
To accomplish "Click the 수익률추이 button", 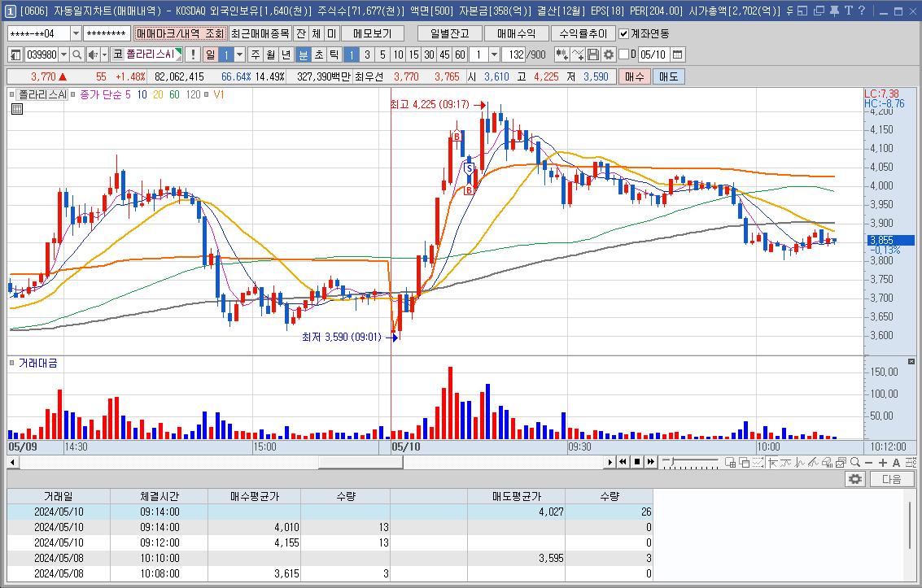I will pyautogui.click(x=583, y=33).
